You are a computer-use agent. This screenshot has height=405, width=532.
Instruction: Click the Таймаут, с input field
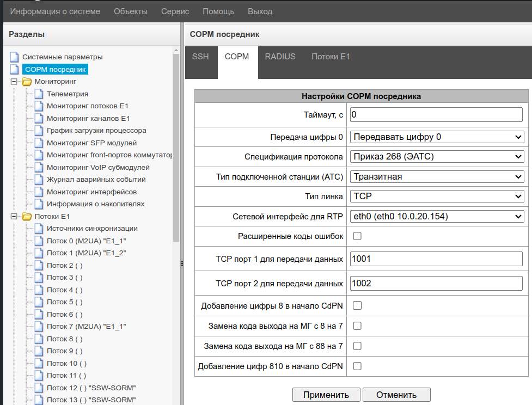(x=437, y=115)
